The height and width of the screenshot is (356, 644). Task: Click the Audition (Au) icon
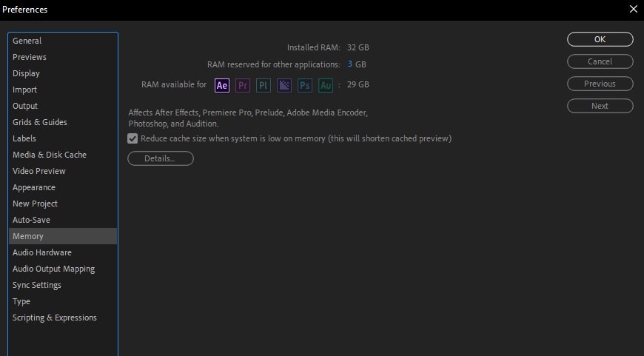[326, 85]
